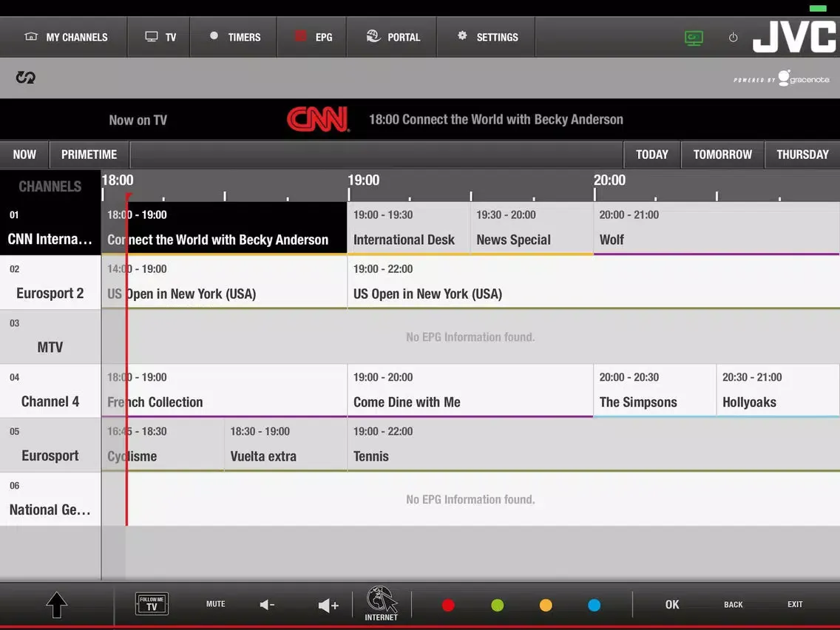This screenshot has height=630, width=840.
Task: Click the green TV connection icon
Action: (694, 38)
